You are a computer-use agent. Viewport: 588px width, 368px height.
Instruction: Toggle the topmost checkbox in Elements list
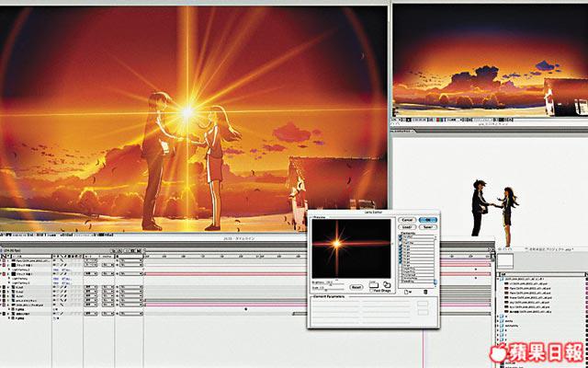click(401, 237)
